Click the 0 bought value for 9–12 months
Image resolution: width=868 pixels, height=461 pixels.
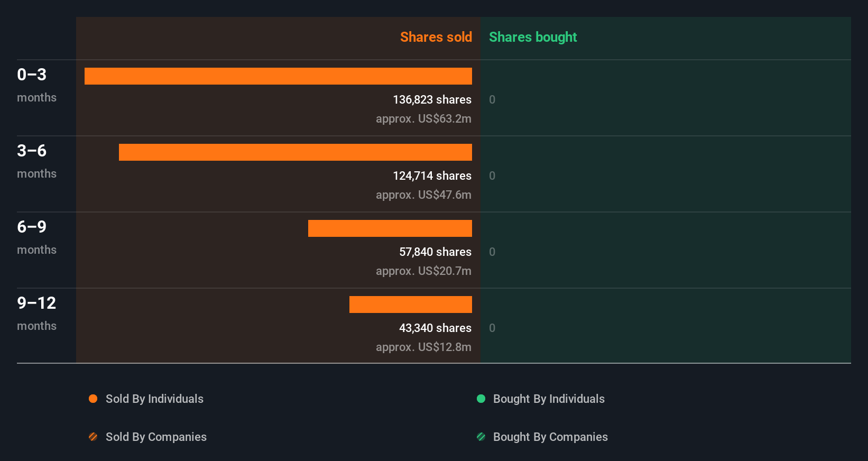[x=492, y=328]
